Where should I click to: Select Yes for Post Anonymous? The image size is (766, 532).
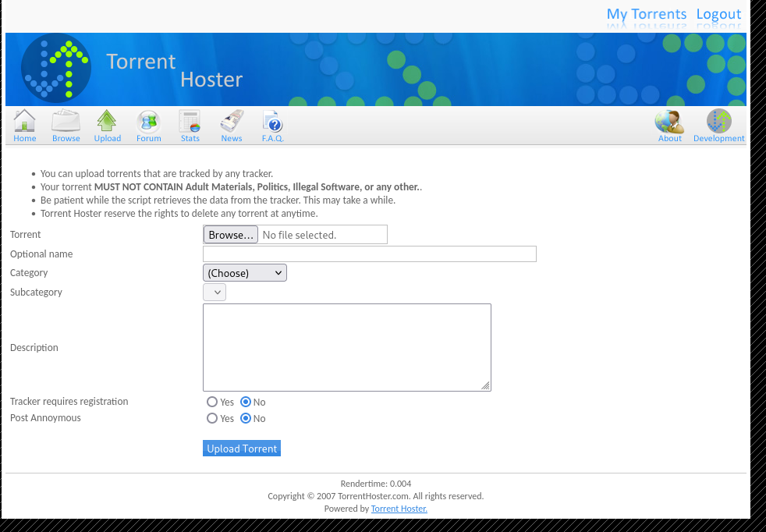(212, 419)
